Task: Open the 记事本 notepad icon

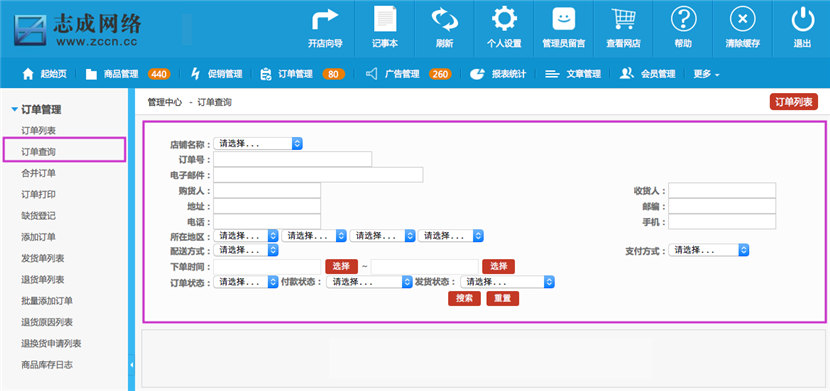Action: tap(385, 19)
